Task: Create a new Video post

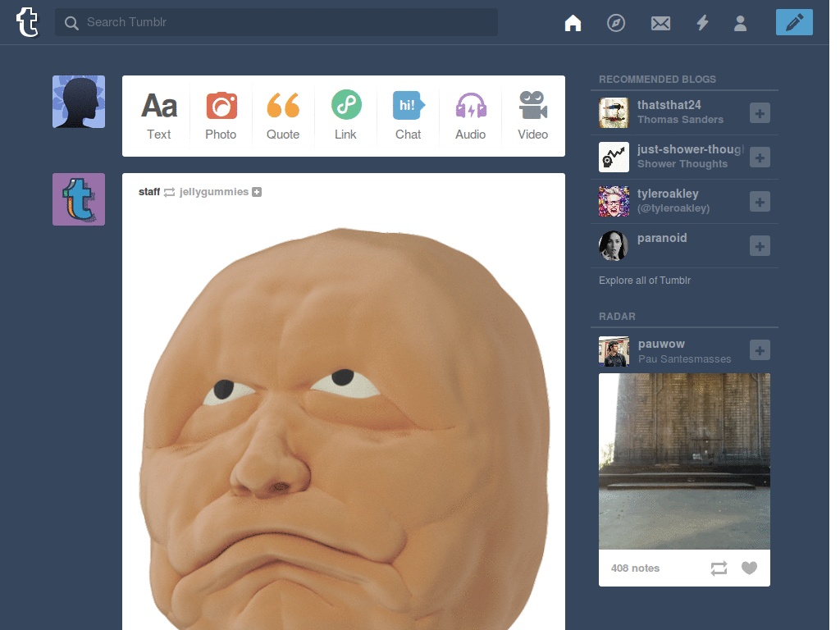Action: pyautogui.click(x=532, y=116)
